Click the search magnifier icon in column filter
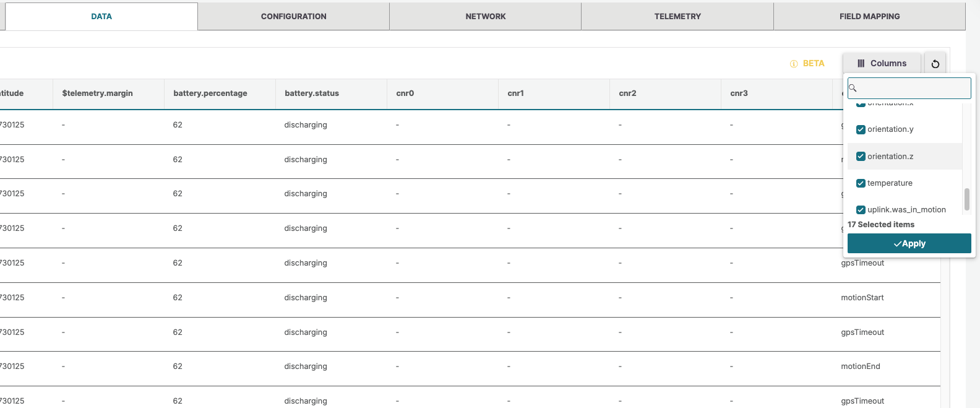Image resolution: width=980 pixels, height=408 pixels. pos(853,88)
